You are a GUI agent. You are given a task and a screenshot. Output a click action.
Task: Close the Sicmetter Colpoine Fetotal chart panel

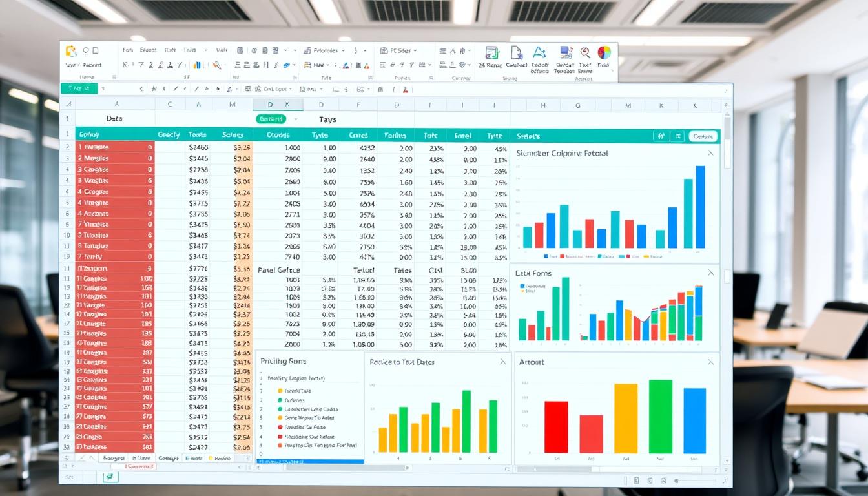(710, 154)
